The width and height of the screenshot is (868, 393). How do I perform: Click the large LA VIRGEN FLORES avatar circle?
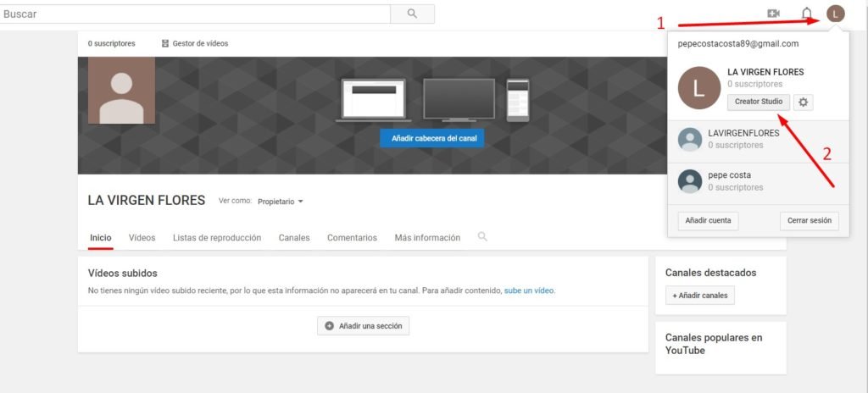(699, 88)
